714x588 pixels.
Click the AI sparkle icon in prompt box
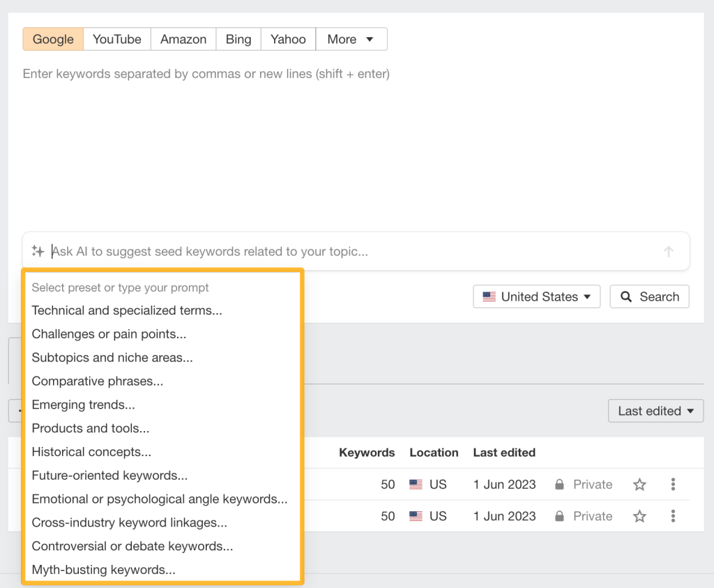tap(38, 251)
